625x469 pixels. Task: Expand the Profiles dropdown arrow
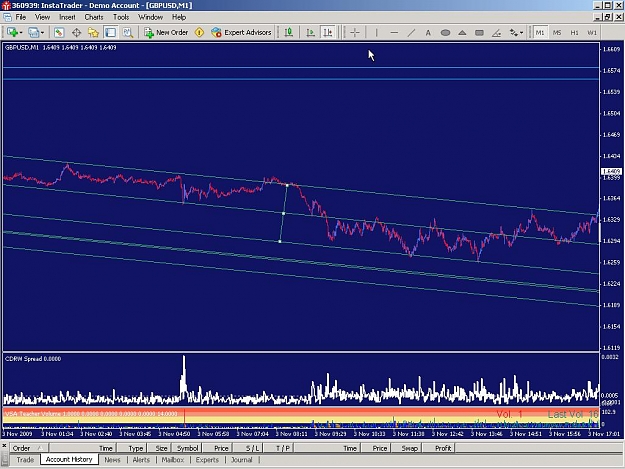click(42, 33)
